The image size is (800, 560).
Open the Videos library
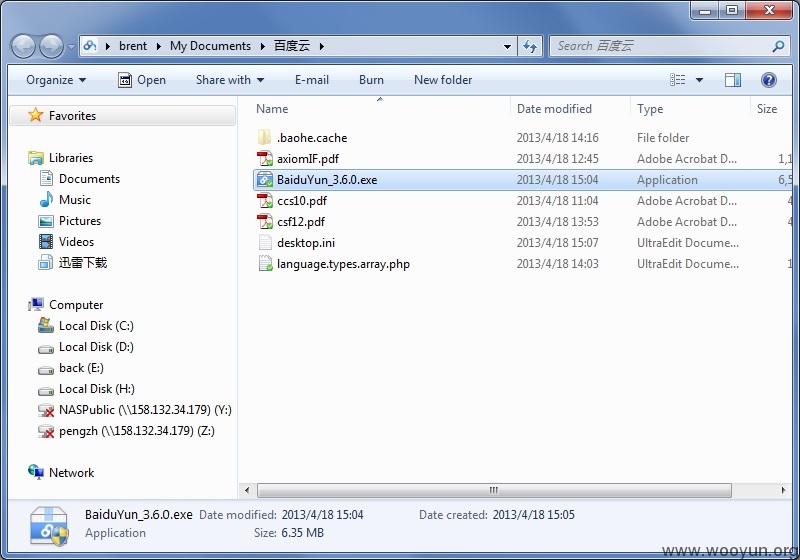click(76, 242)
